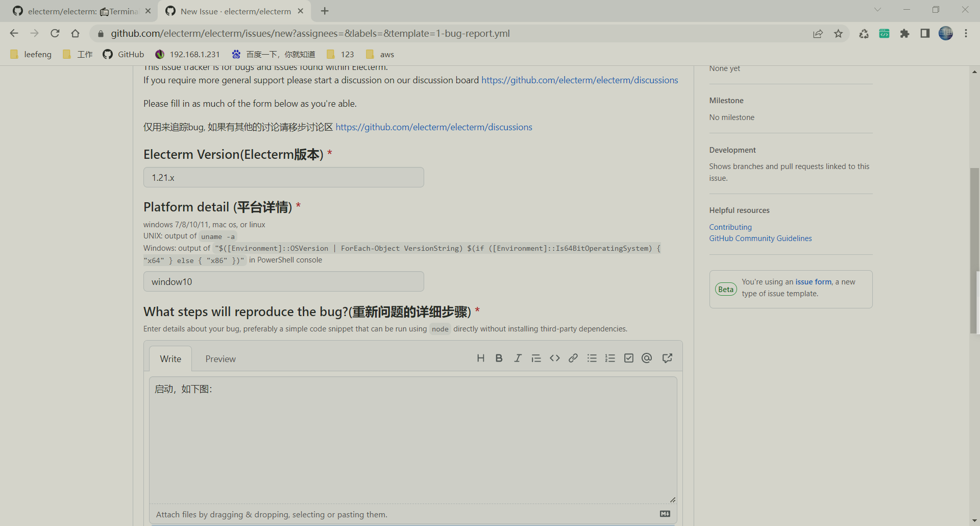Screen dimensions: 980x526
Task: Open the leefeng bookmark folder
Action: (x=31, y=54)
